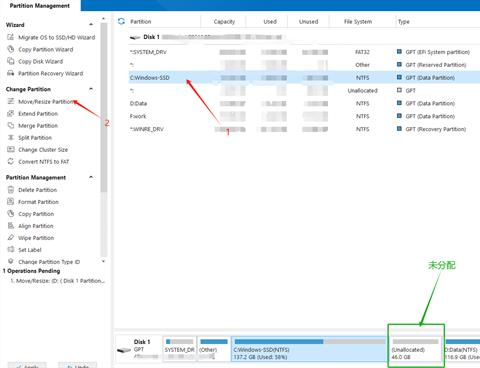The height and width of the screenshot is (368, 480).
Task: Click the sidebar scrollbar thumb
Action: point(104,107)
